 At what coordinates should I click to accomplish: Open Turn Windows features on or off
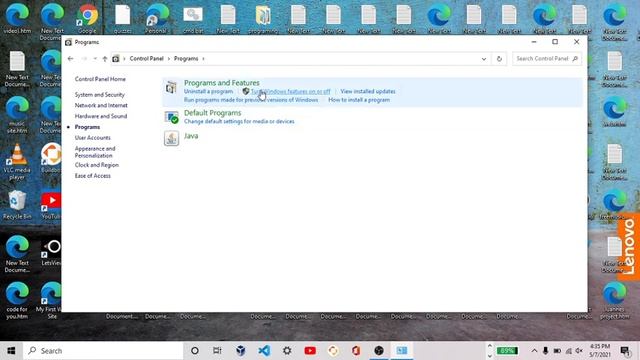[291, 91]
